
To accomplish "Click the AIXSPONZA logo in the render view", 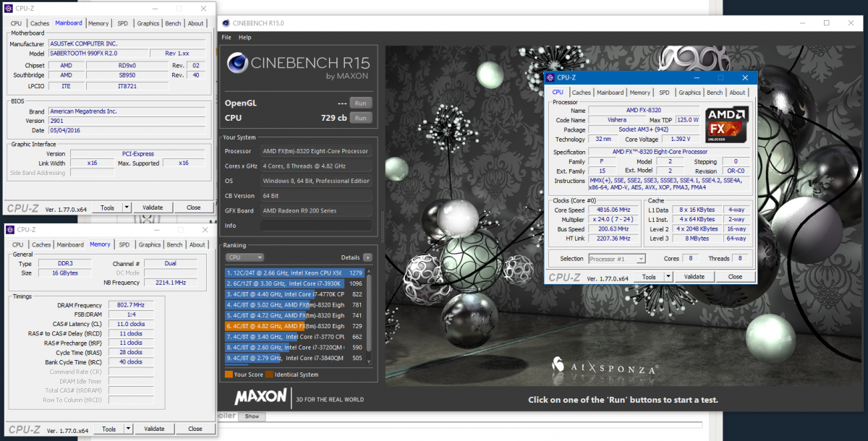I will pyautogui.click(x=605, y=365).
